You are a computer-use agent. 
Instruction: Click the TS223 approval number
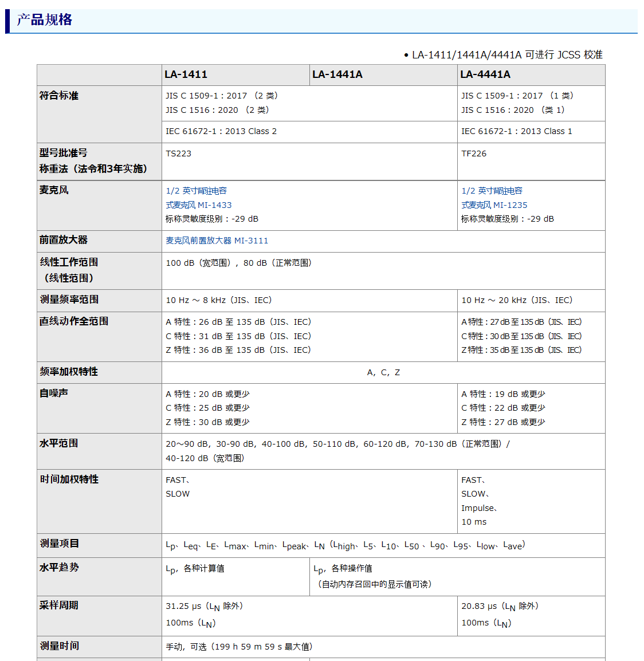click(x=178, y=154)
